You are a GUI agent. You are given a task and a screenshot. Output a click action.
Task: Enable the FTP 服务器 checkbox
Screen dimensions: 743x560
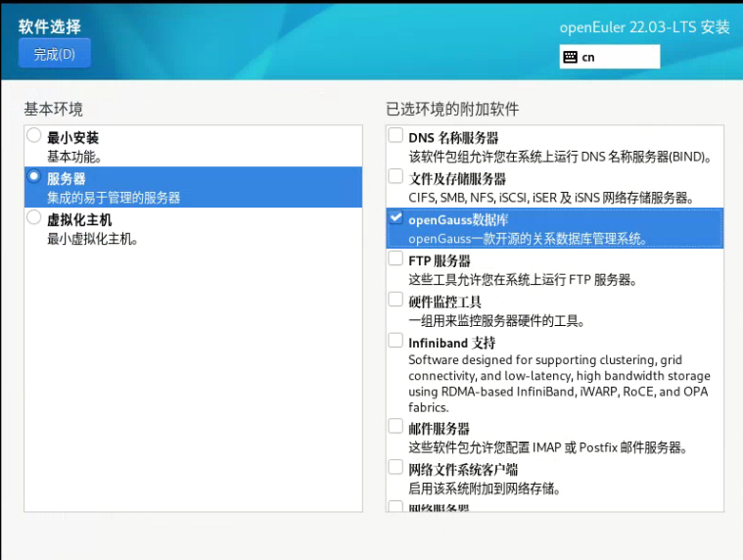(395, 258)
